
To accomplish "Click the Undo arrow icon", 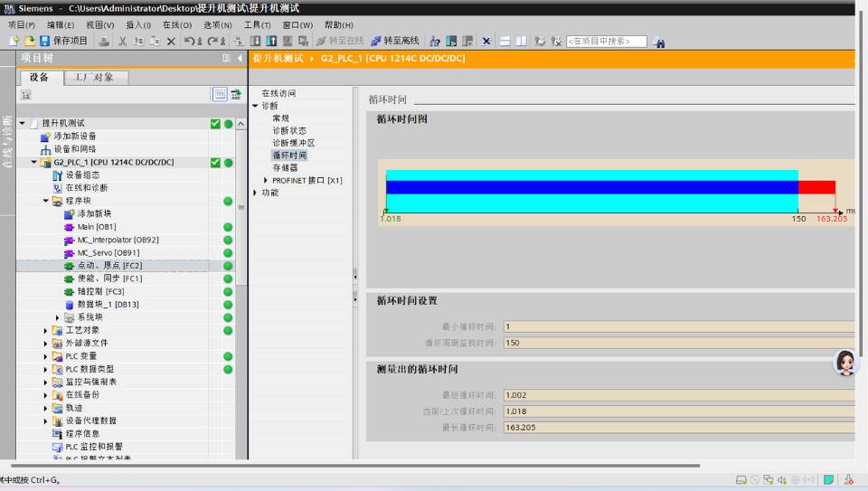I will pyautogui.click(x=190, y=41).
